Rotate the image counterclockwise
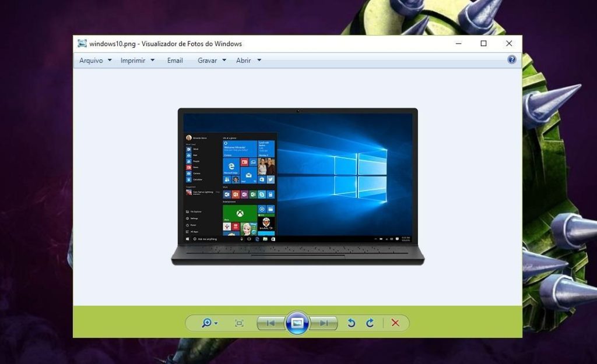597x364 pixels. [x=351, y=323]
